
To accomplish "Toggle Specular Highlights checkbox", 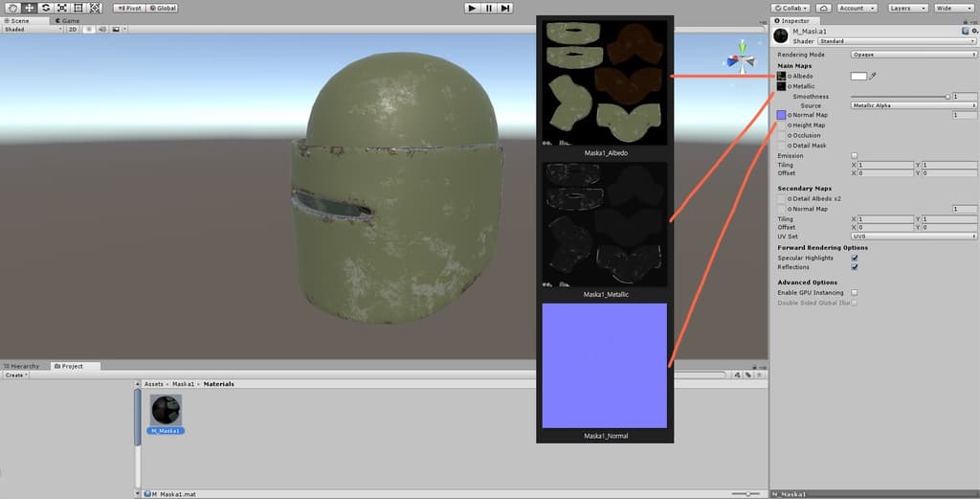I will pos(855,258).
